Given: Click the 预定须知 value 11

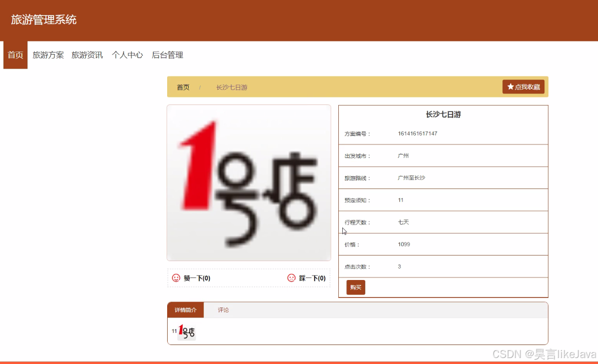Looking at the screenshot, I should pos(400,199).
